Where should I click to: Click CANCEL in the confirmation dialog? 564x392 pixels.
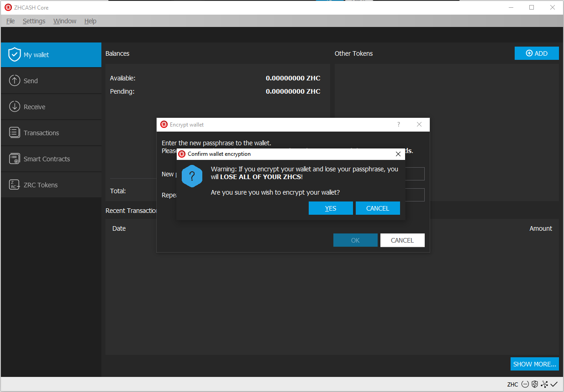click(x=378, y=208)
